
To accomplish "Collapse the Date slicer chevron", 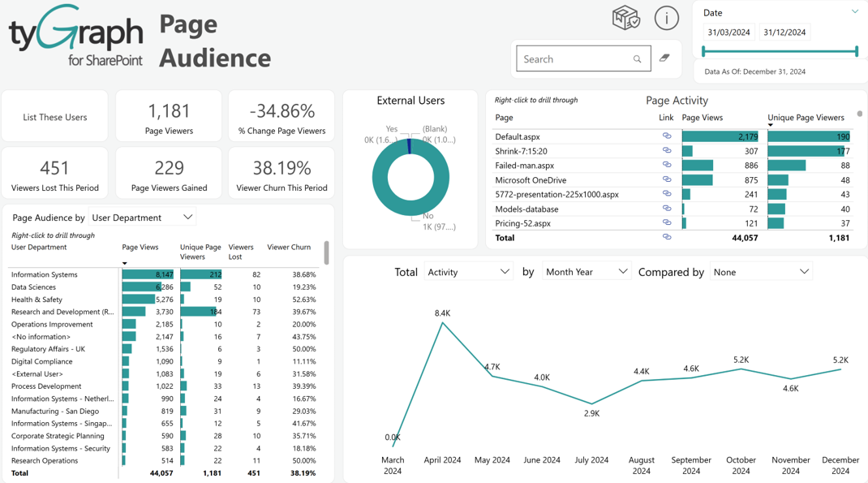I will (x=855, y=11).
